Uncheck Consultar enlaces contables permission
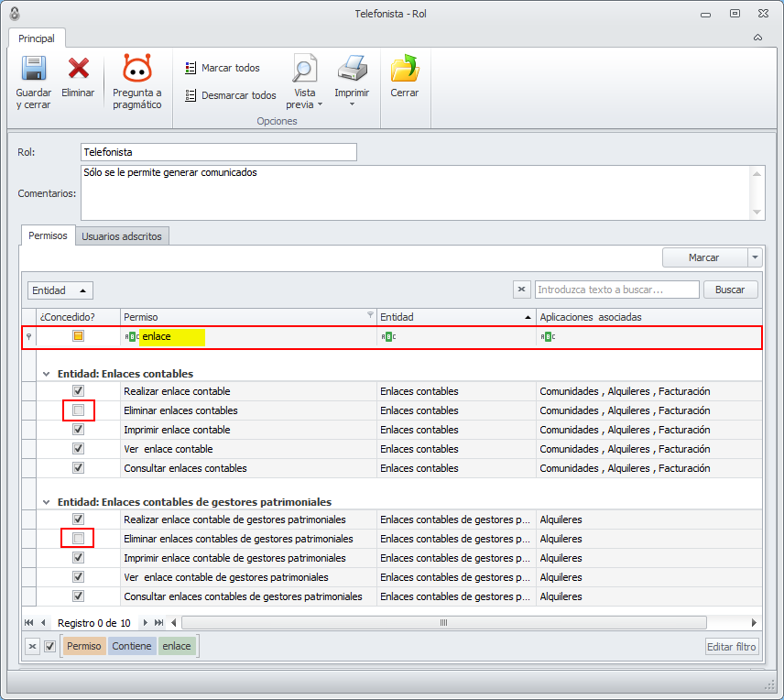Viewport: 784px width, 700px height. click(x=79, y=468)
